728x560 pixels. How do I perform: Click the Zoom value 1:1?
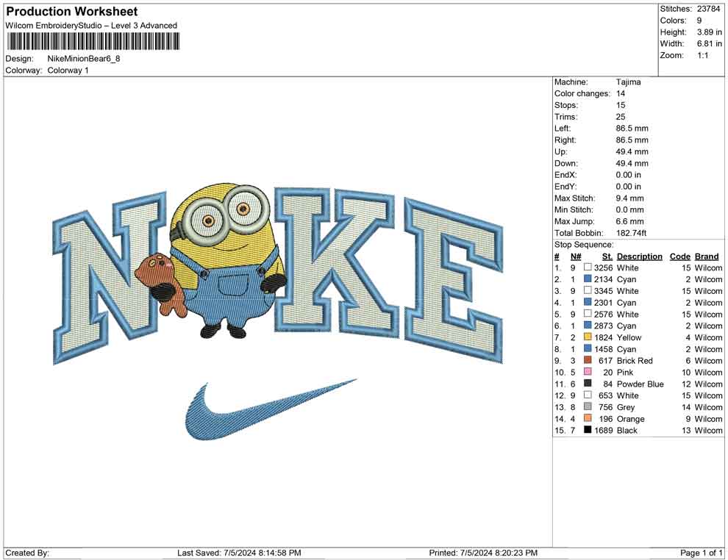702,55
